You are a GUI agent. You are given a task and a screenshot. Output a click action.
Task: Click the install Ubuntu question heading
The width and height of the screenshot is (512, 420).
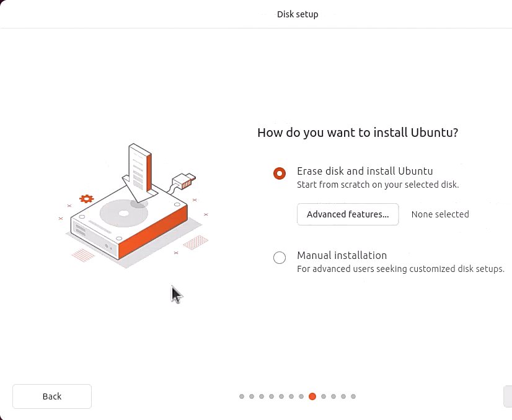358,132
